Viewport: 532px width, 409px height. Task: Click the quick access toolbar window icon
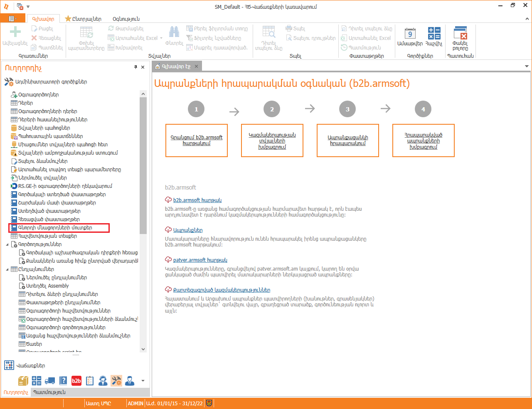tap(20, 7)
